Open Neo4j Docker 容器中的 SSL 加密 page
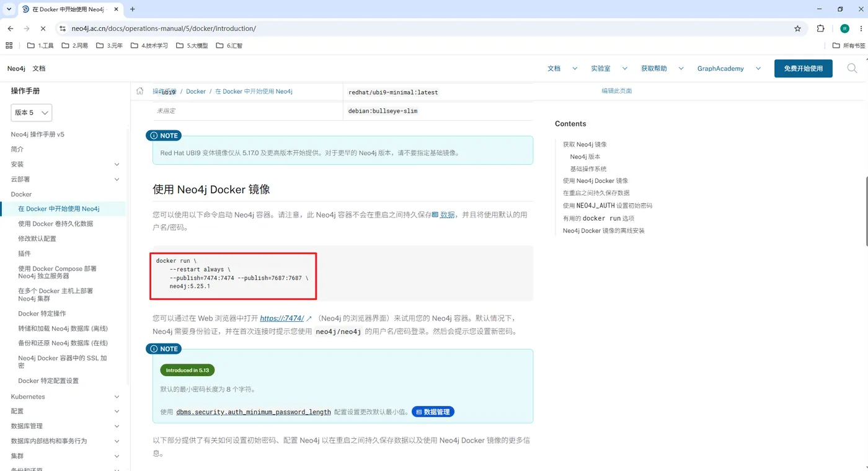This screenshot has width=868, height=471. coord(63,362)
